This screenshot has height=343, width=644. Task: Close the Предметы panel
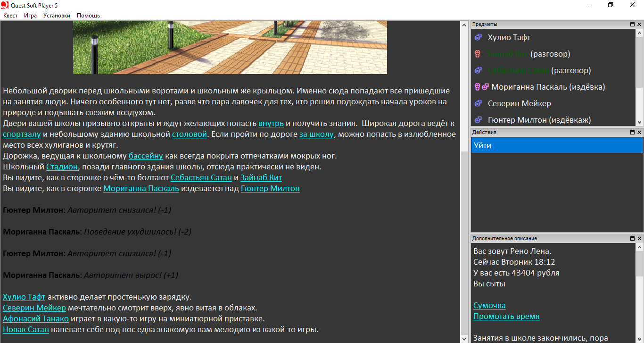639,24
